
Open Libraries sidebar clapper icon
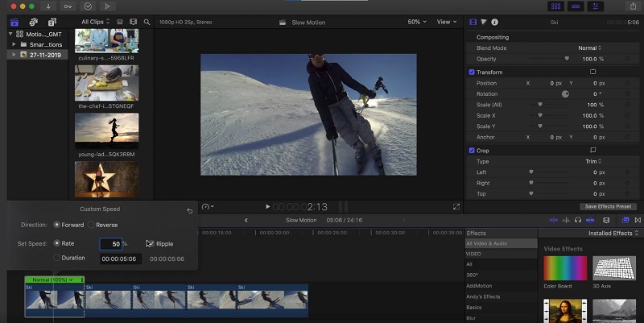tap(14, 22)
